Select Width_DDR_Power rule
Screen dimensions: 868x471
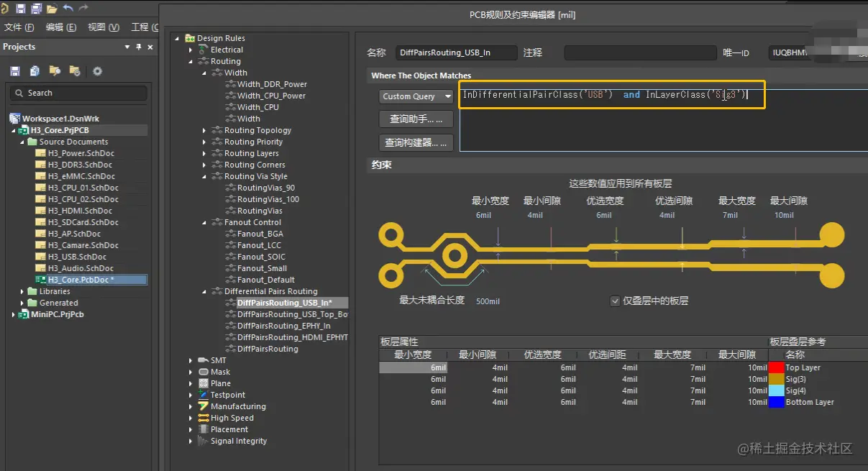pos(272,84)
